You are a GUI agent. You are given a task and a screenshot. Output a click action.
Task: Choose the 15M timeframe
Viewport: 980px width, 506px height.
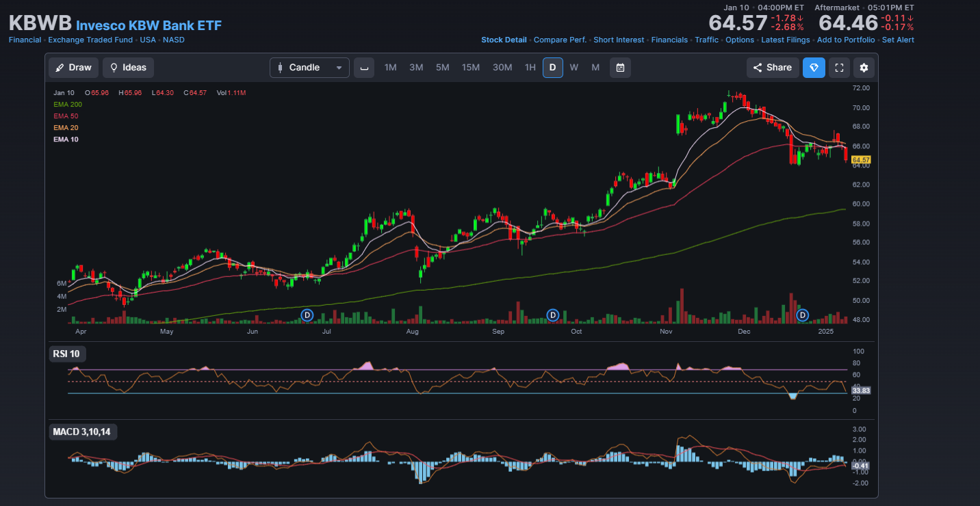click(471, 68)
